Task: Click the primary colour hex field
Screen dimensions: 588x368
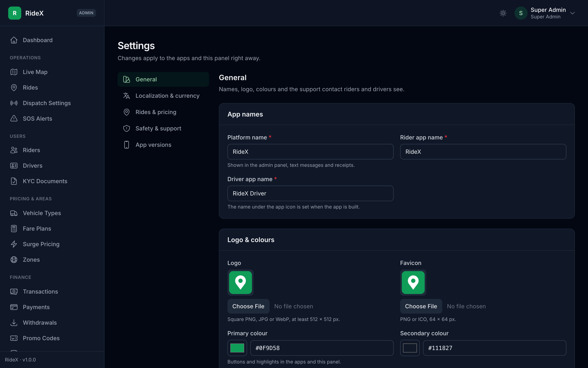Action: pyautogui.click(x=322, y=348)
